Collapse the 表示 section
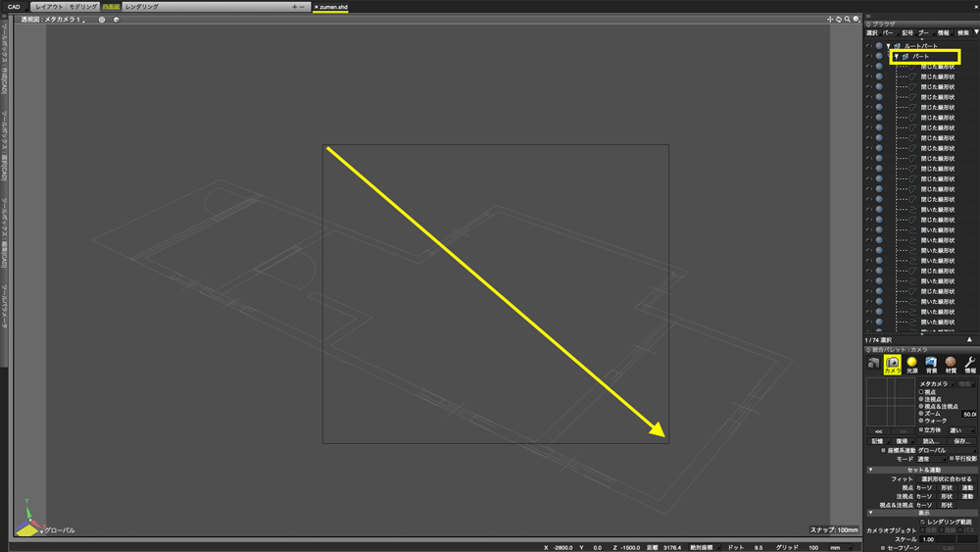 [x=870, y=513]
